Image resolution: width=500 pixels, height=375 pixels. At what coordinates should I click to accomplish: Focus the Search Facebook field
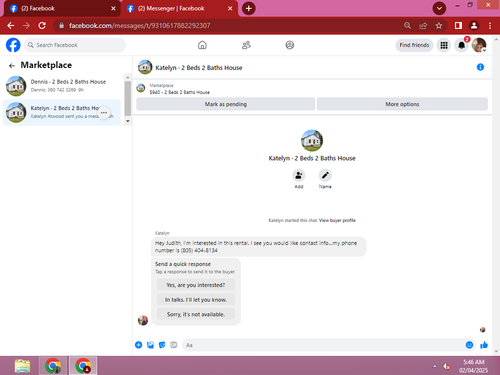tap(75, 45)
